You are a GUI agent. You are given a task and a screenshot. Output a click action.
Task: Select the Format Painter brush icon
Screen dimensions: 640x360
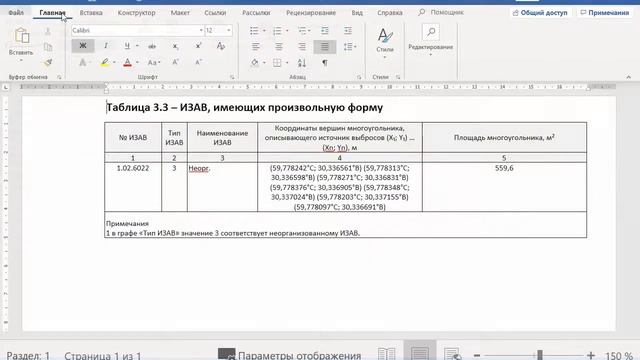[x=48, y=62]
